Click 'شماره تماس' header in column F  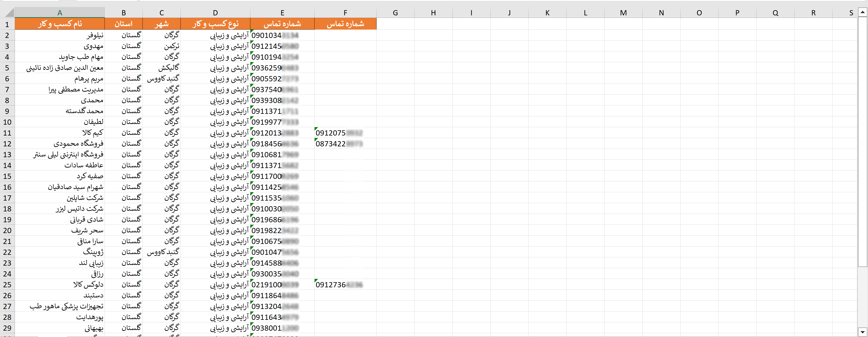[x=345, y=24]
